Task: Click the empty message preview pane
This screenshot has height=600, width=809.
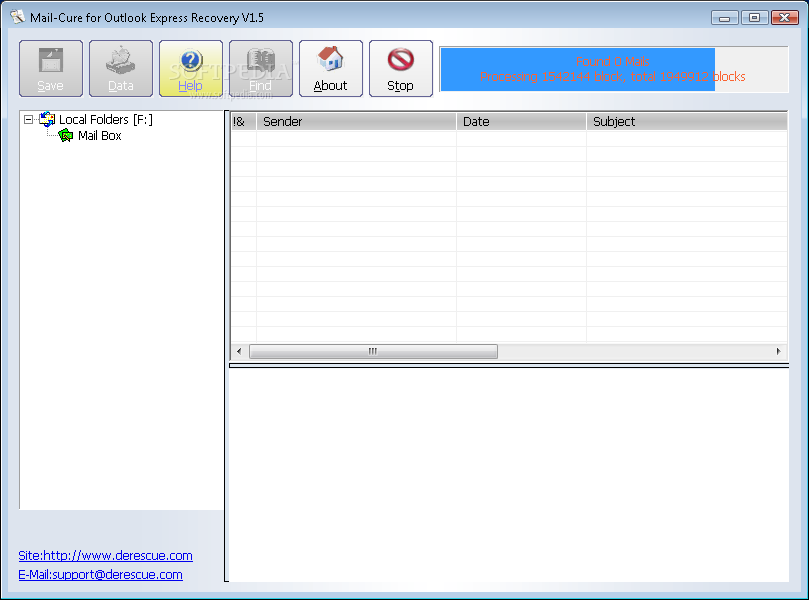Action: pyautogui.click(x=509, y=475)
